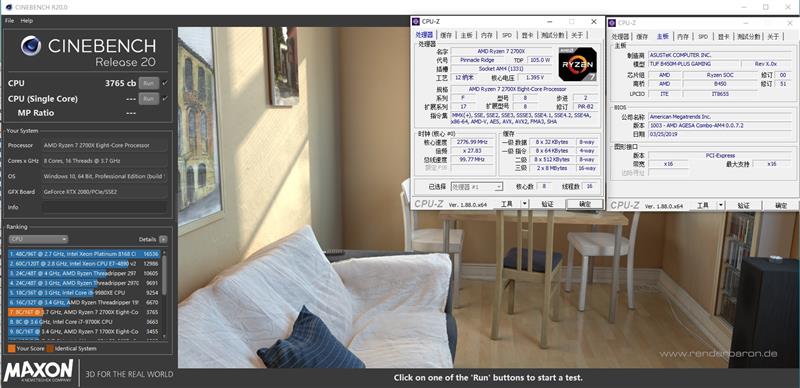Screen dimensions: 800x388
Task: Click the Ryzen 7 logo badge in CPU-Z
Action: tap(578, 64)
